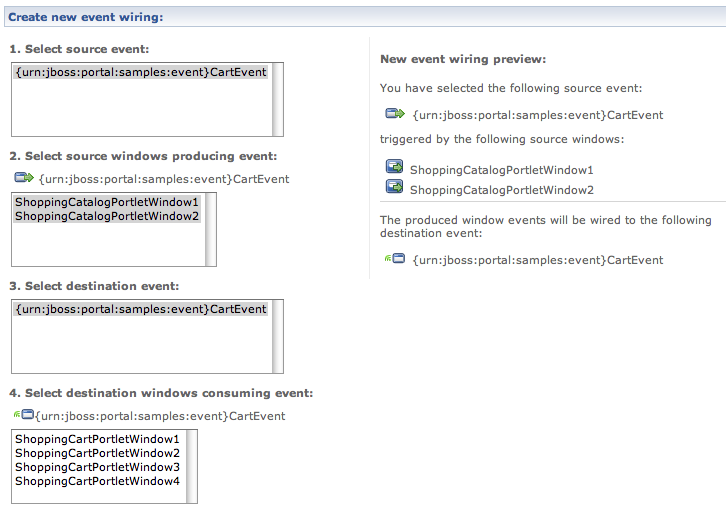Pick ShoppingCartPortletWindow1 as destination window

click(97, 439)
